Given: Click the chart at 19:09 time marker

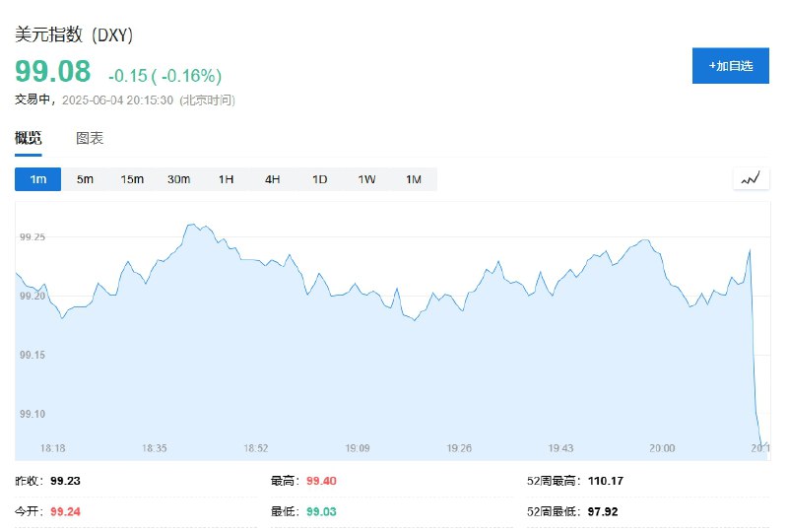Looking at the screenshot, I should [358, 448].
